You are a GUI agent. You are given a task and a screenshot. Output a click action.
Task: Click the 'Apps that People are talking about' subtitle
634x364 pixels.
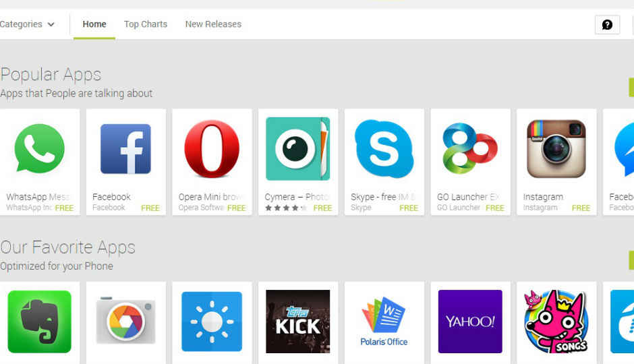tap(76, 93)
